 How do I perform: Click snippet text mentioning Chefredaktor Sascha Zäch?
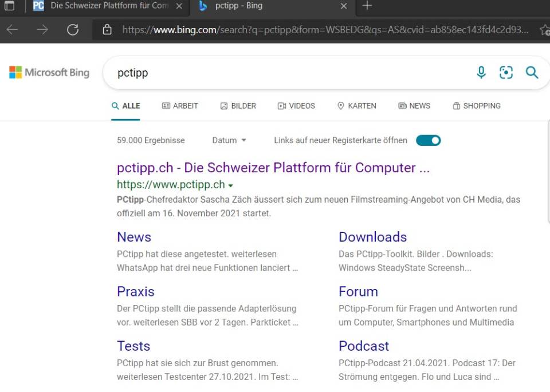(x=319, y=207)
